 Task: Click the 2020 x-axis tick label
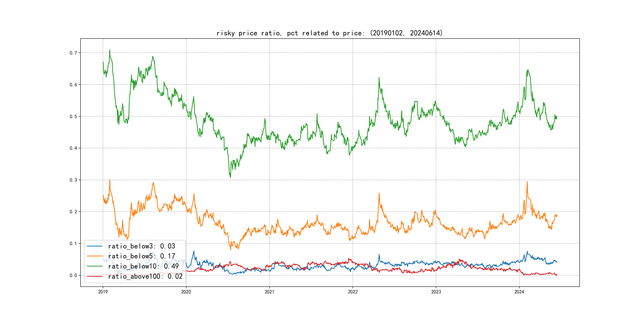(x=186, y=292)
